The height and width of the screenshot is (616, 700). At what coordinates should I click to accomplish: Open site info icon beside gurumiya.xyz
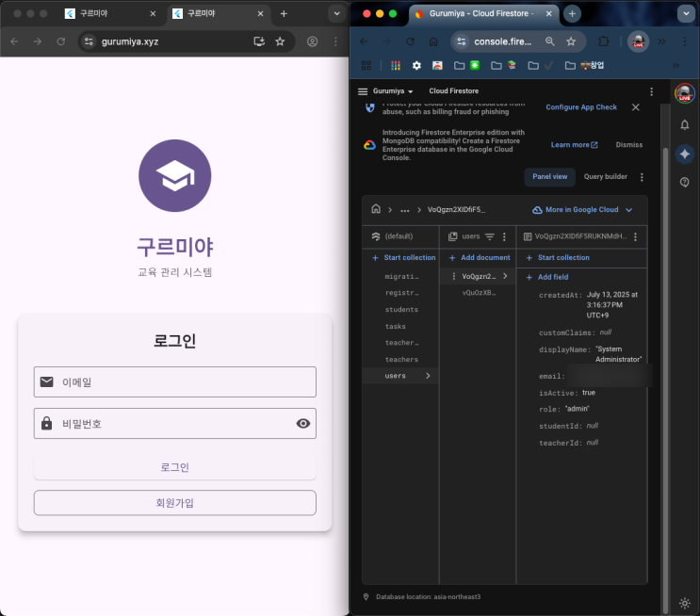point(89,41)
